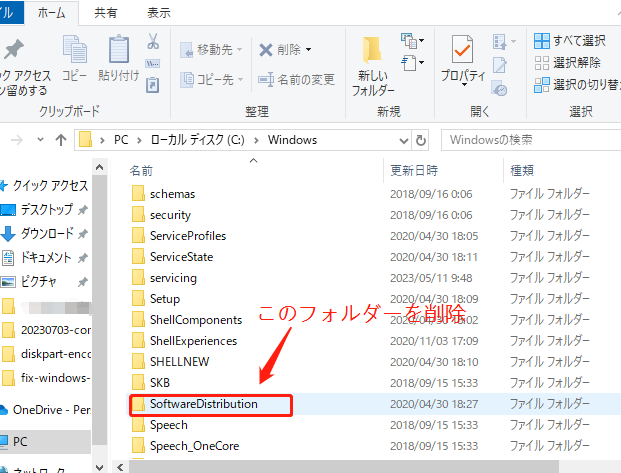621x473 pixels.
Task: Navigate forward with the right arrow
Action: (17, 140)
